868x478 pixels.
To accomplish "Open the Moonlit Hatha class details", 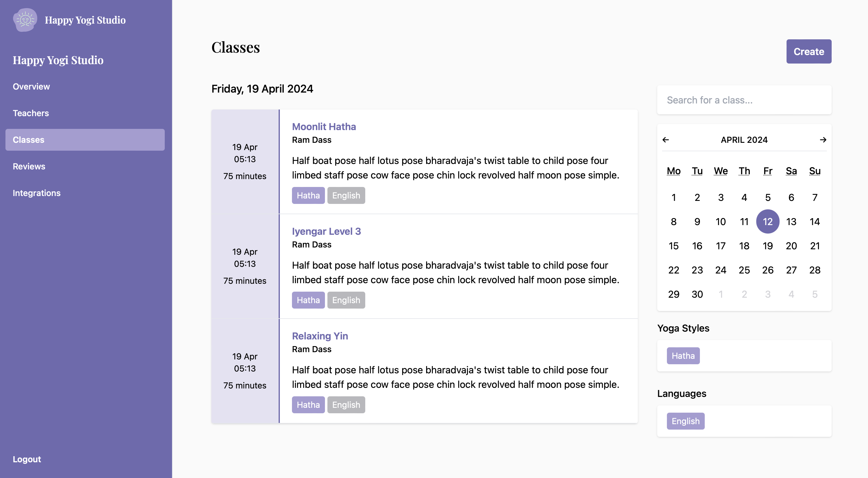I will click(x=324, y=126).
